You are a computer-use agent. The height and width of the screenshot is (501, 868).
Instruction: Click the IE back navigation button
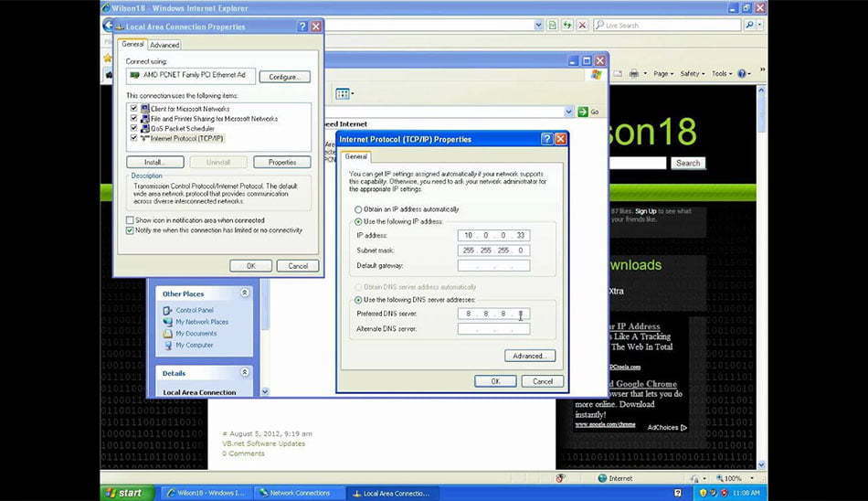point(108,25)
